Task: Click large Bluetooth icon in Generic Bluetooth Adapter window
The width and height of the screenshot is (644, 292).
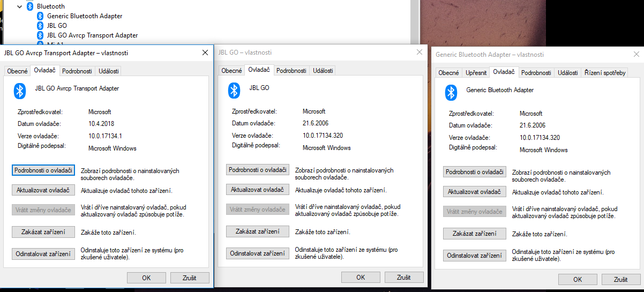Action: [452, 93]
